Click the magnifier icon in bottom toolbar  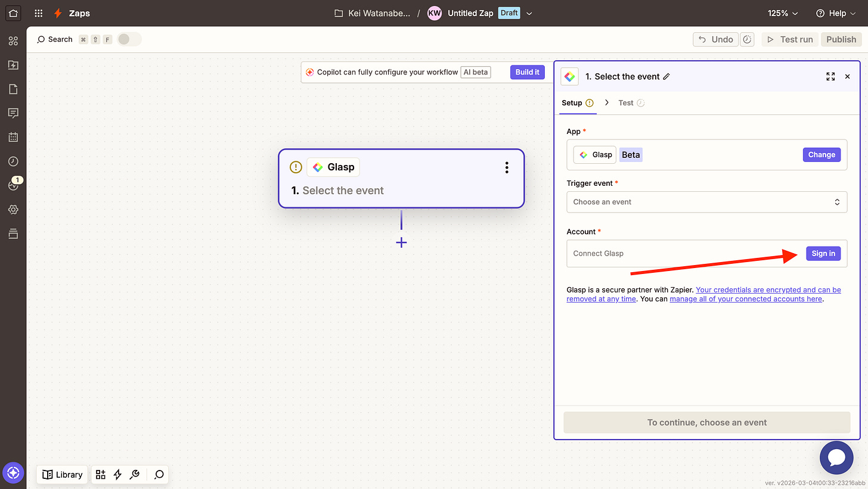(159, 475)
